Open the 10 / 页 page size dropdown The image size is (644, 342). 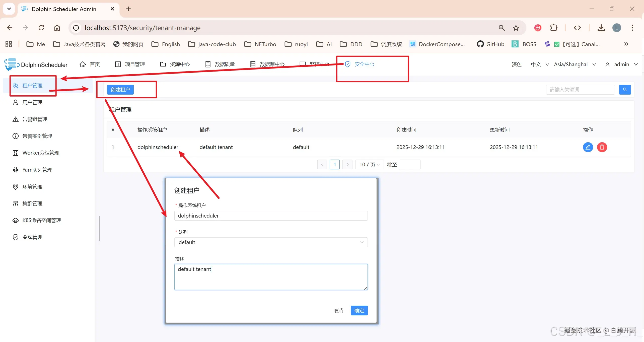click(369, 165)
